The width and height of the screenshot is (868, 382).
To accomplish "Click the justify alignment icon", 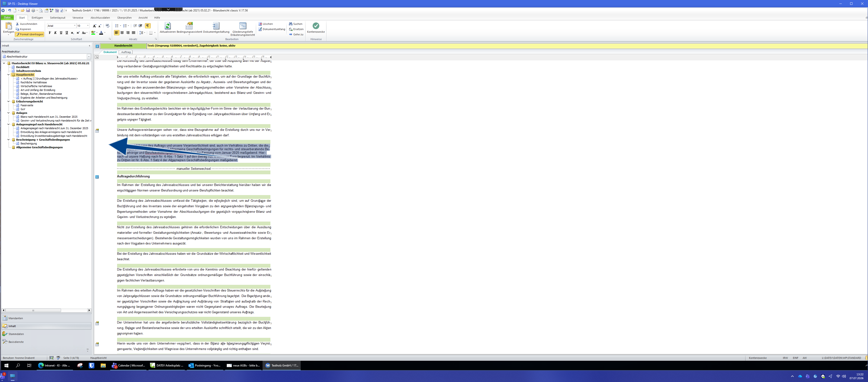I will click(x=134, y=33).
